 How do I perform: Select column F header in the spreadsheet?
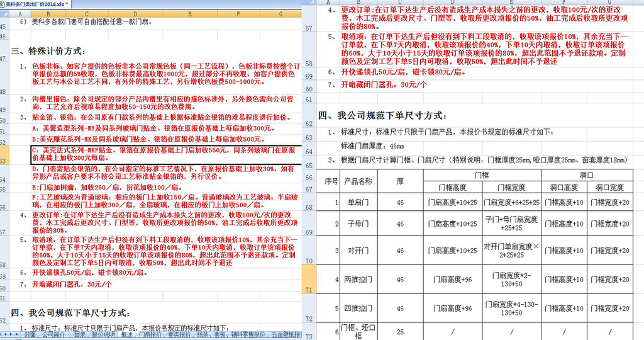coord(238,14)
